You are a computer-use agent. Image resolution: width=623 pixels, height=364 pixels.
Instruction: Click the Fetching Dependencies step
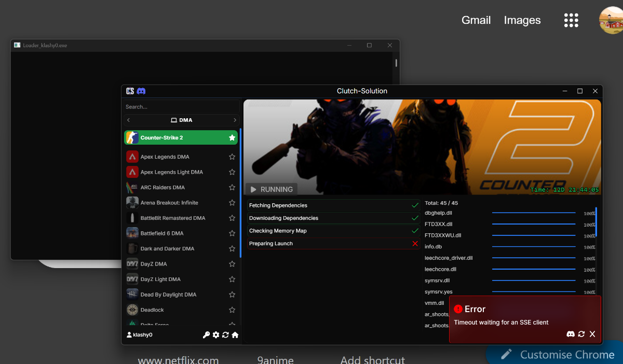coord(333,205)
